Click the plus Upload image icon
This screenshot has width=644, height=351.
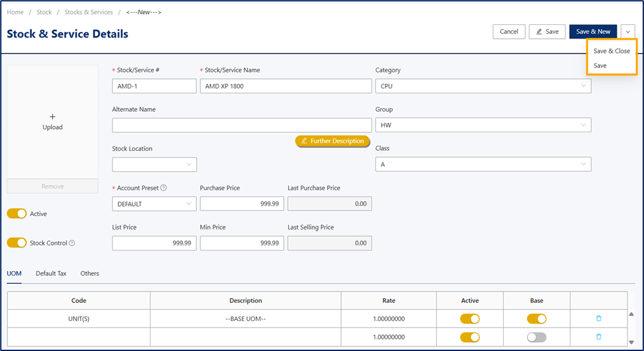(x=53, y=121)
